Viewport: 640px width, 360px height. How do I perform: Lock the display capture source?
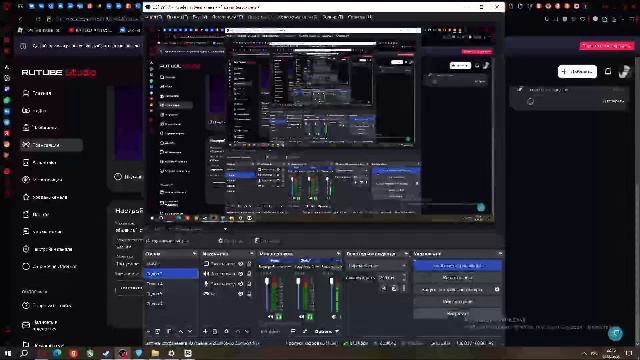(x=249, y=264)
